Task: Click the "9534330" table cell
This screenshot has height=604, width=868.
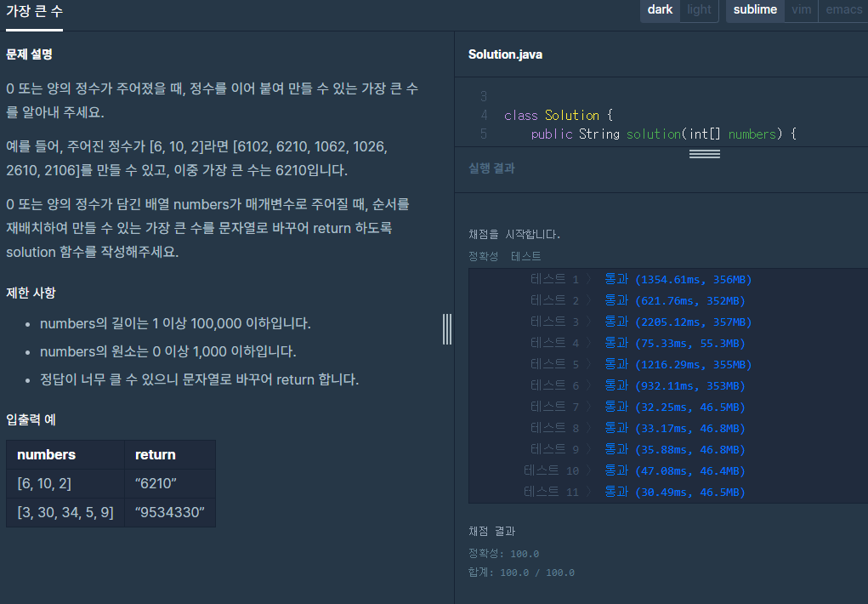Action: coord(170,513)
